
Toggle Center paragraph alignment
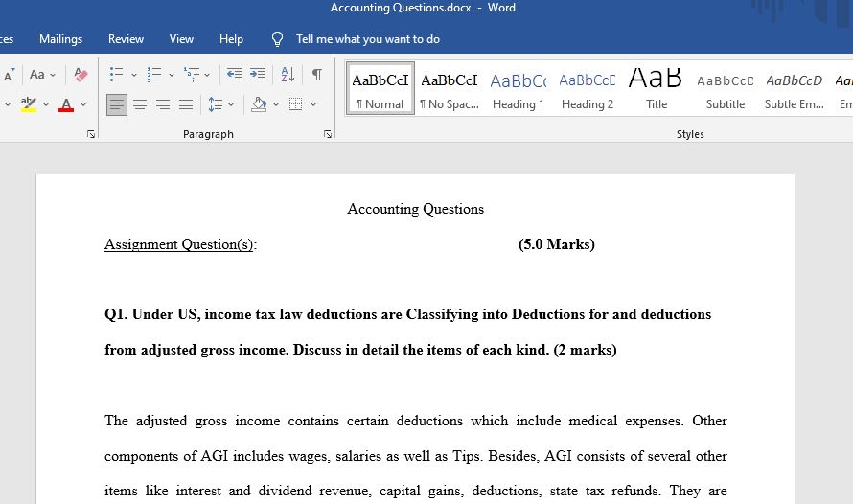[140, 104]
